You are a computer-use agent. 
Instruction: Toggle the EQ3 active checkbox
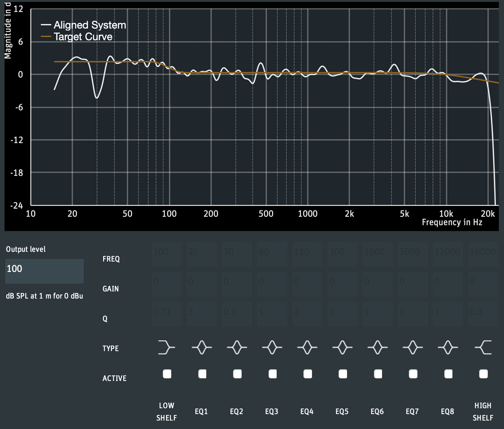[x=272, y=374]
